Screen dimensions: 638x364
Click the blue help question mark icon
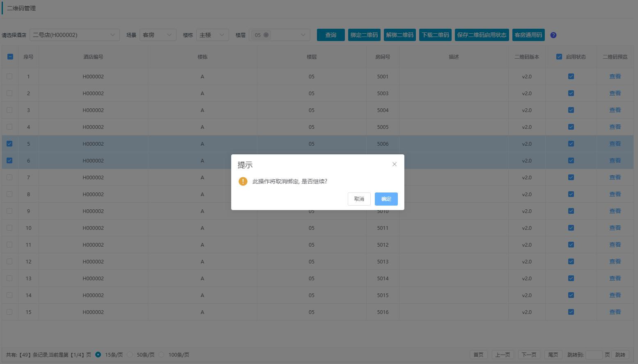[x=553, y=35]
